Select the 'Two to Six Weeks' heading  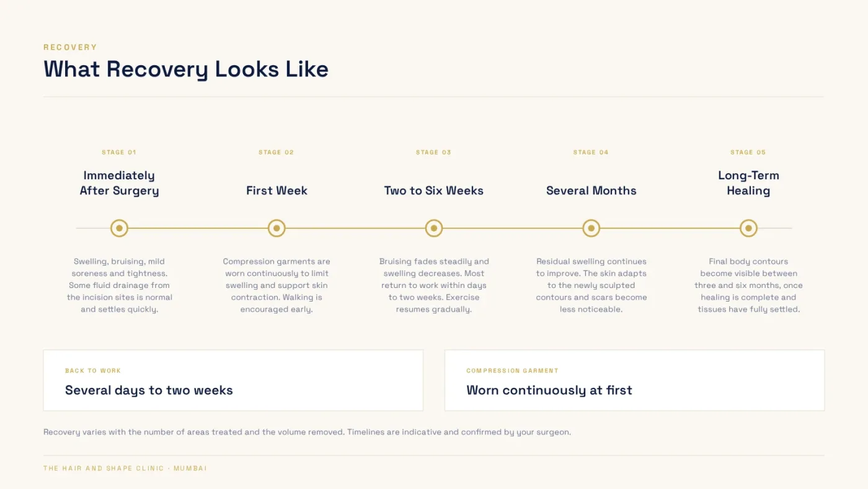(x=434, y=191)
